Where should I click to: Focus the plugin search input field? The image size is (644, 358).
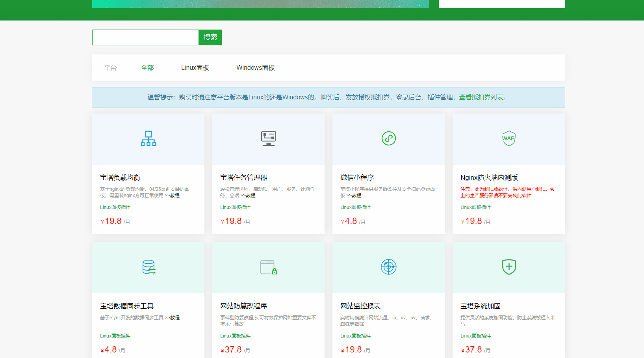click(x=145, y=37)
